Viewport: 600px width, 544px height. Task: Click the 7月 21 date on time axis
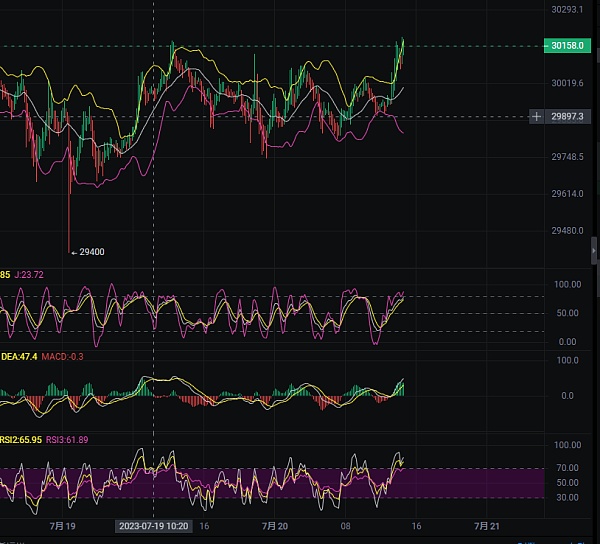(x=486, y=525)
